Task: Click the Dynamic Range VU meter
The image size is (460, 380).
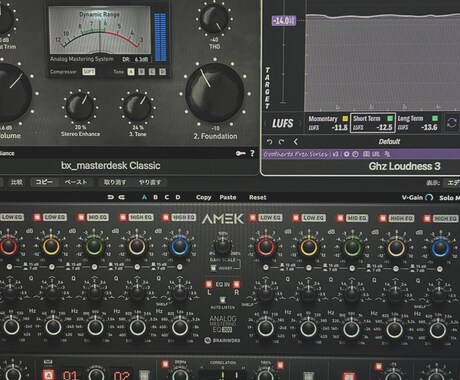Action: click(x=100, y=29)
